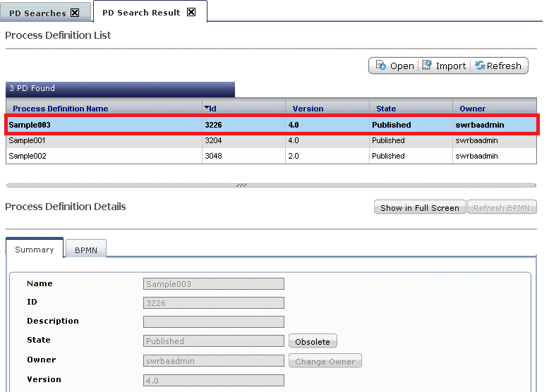Viewport: 549px width, 392px height.
Task: Select the Sample002 row
Action: point(271,156)
